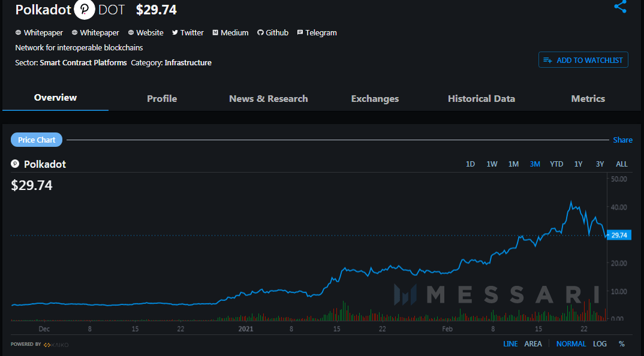Open the Telegram link
The width and height of the screenshot is (644, 356).
coord(317,32)
